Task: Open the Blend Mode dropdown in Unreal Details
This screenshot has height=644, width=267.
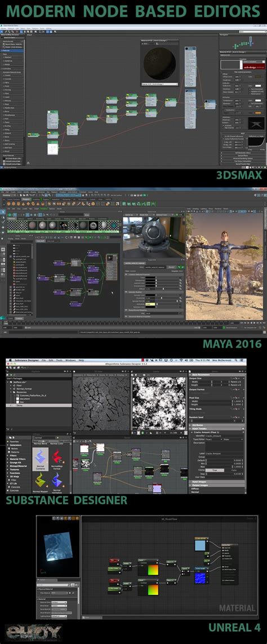Action: [60, 606]
